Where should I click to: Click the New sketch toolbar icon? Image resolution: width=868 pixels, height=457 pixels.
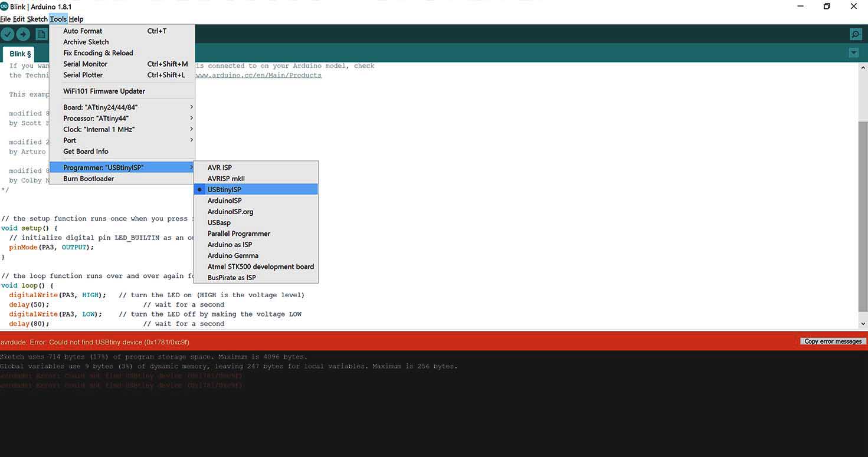pos(41,34)
